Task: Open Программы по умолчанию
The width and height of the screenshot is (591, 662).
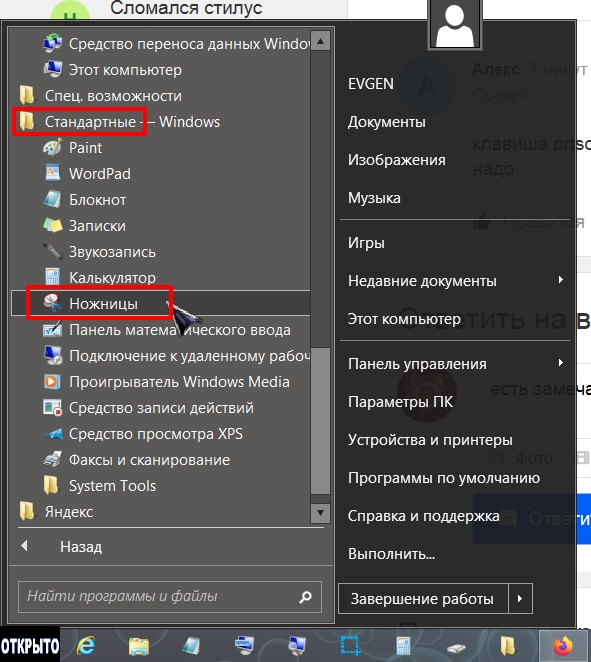Action: (x=444, y=478)
